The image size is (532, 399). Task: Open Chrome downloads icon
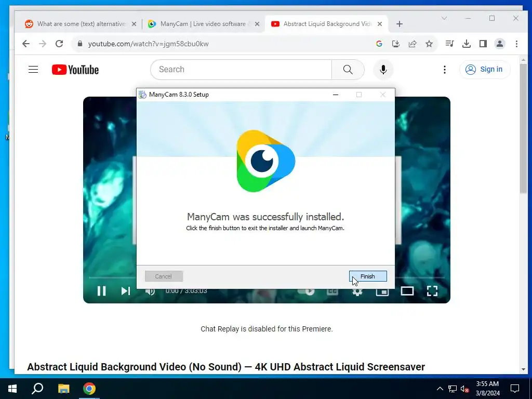pos(467,44)
